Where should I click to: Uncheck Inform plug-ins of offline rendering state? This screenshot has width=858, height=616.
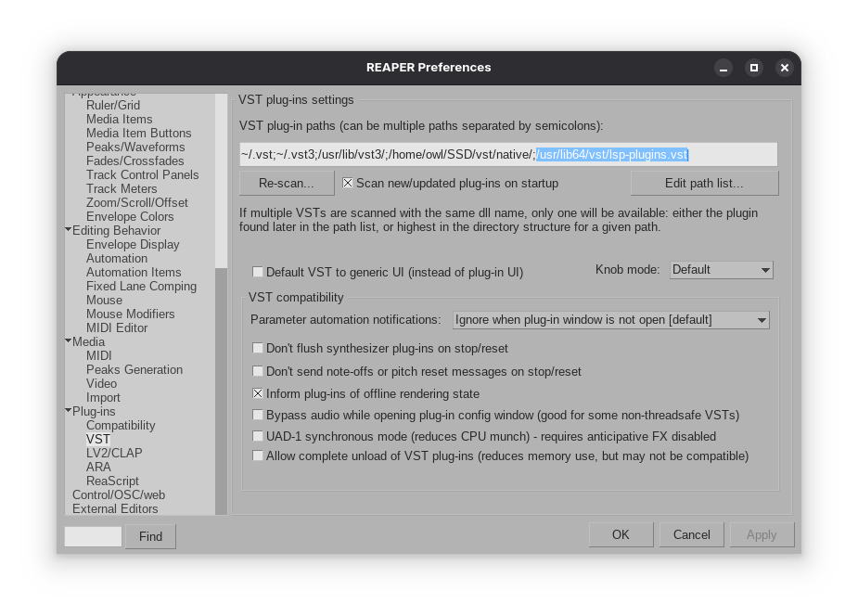click(257, 393)
